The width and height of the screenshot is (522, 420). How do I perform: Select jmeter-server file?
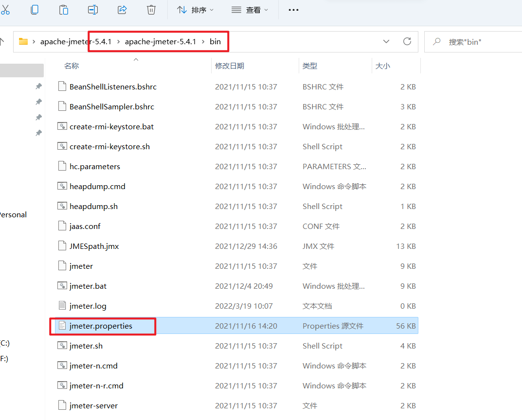[x=93, y=406]
